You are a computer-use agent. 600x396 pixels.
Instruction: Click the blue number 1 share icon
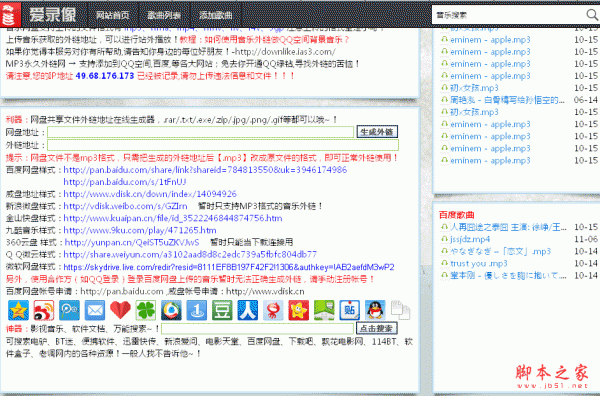[x=197, y=310]
